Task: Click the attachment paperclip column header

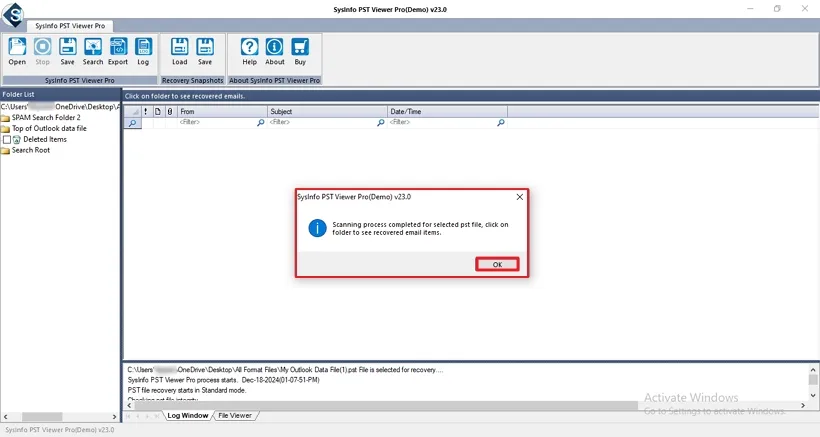Action: pos(170,111)
